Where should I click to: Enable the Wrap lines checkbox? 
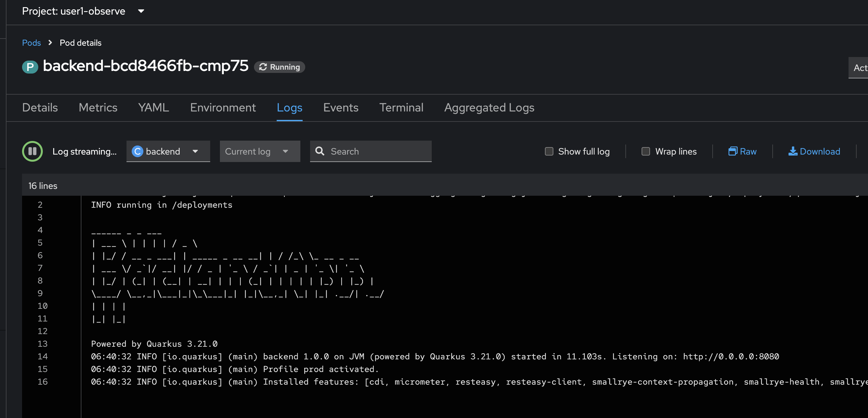click(x=645, y=151)
